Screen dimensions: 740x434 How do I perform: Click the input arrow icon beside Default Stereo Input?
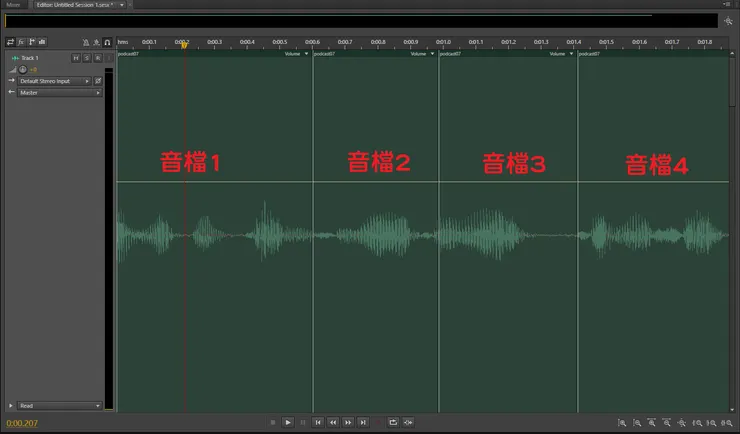tap(11, 81)
